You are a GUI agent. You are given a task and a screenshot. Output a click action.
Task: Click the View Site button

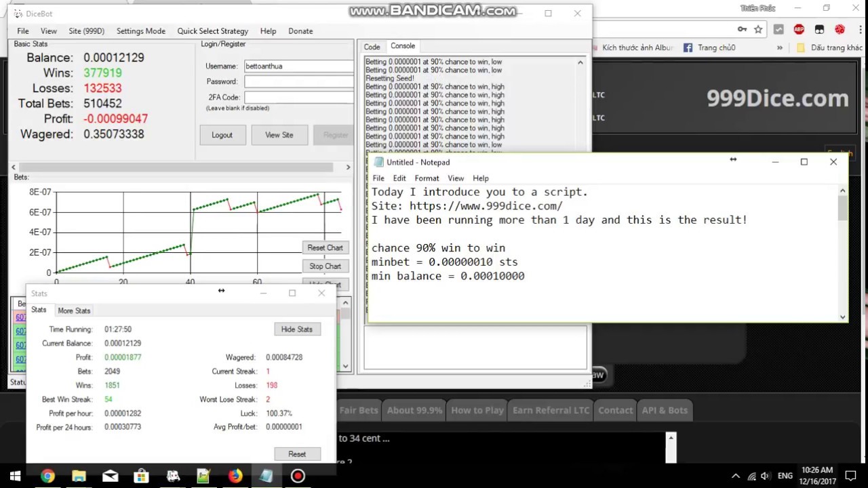279,135
